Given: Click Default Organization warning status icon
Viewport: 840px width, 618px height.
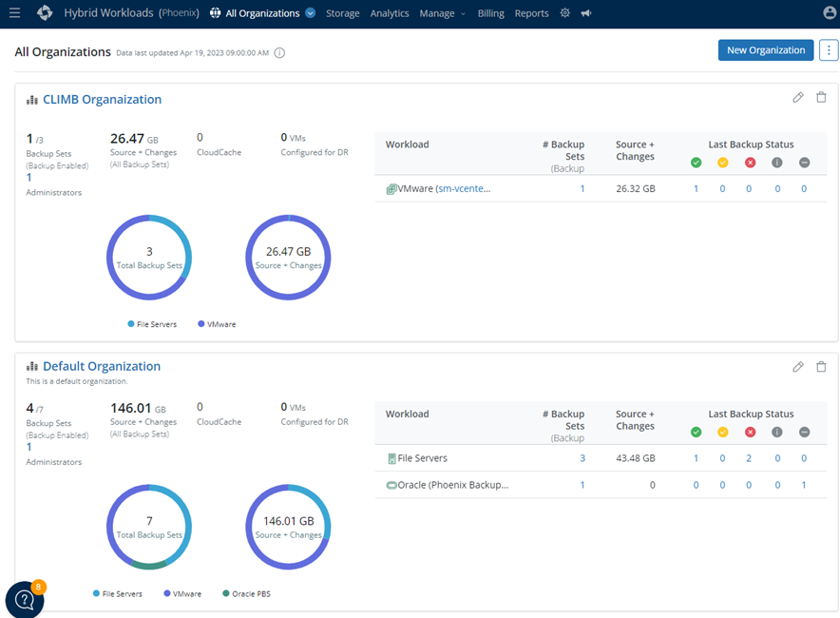Looking at the screenshot, I should point(723,432).
